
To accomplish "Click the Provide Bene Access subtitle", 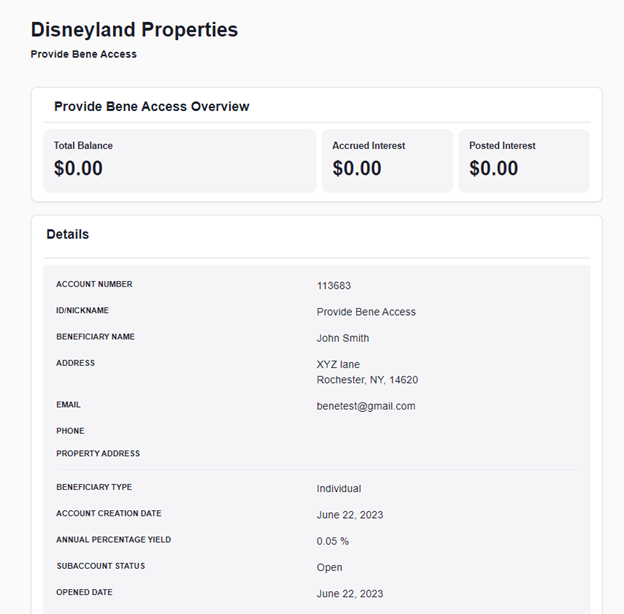I will click(x=84, y=54).
